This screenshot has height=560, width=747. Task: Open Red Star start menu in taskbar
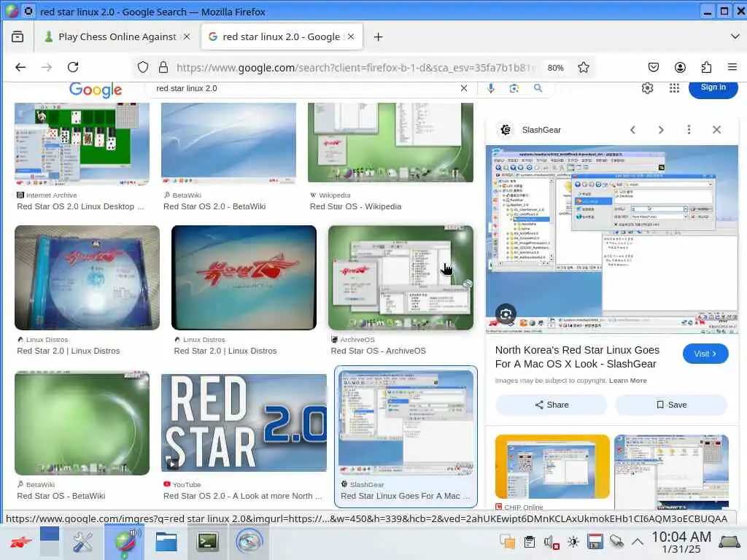(20, 542)
